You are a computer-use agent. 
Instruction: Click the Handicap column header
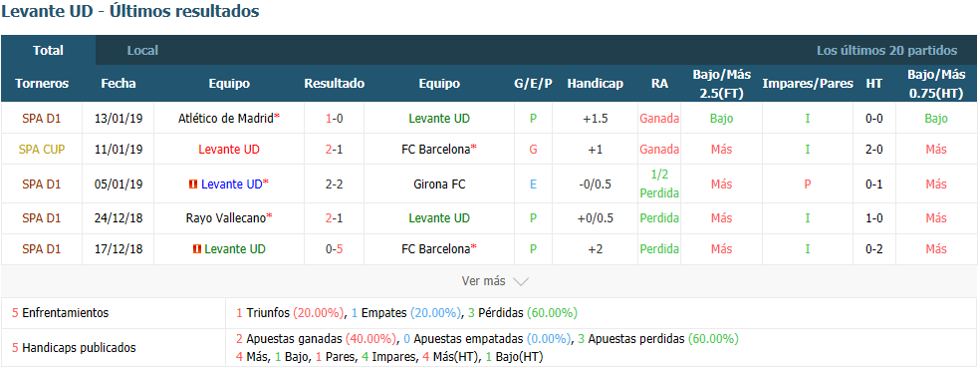point(595,83)
